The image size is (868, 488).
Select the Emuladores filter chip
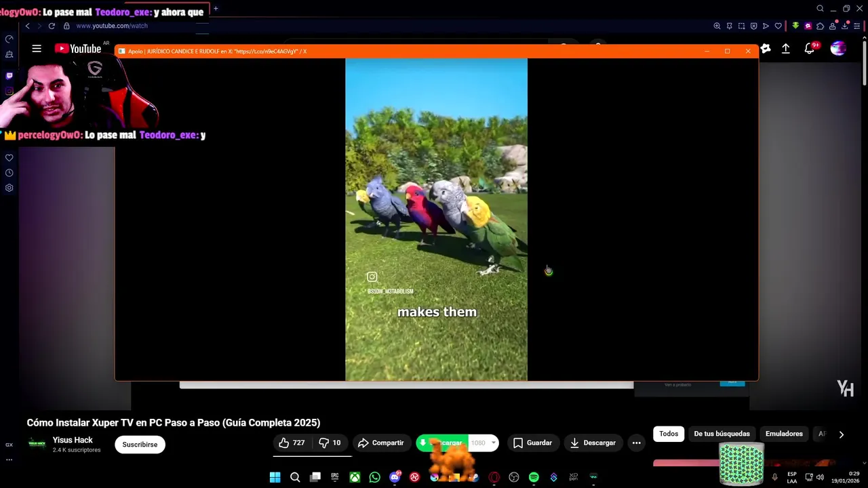click(x=784, y=434)
